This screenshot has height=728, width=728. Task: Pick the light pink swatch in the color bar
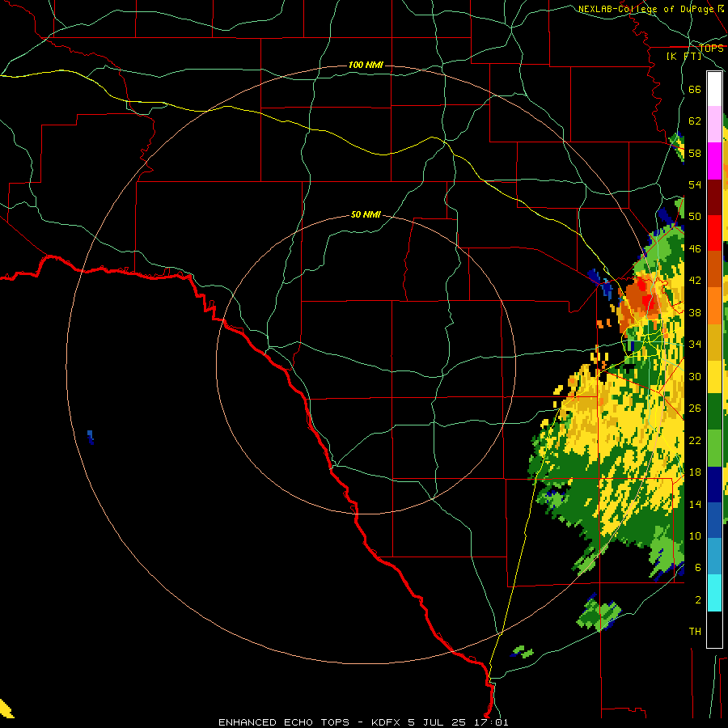[x=714, y=124]
